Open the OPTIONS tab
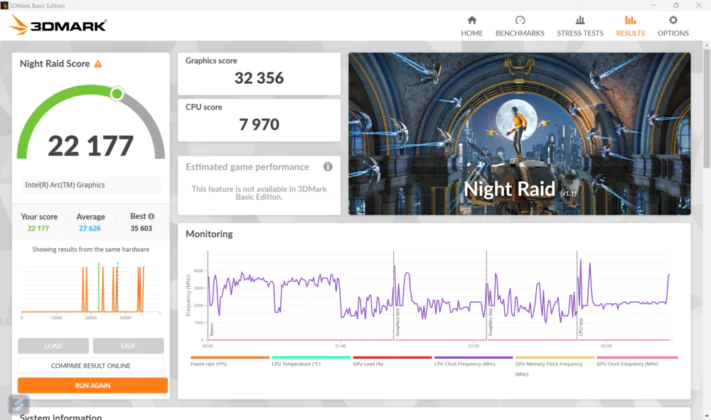 [x=673, y=26]
